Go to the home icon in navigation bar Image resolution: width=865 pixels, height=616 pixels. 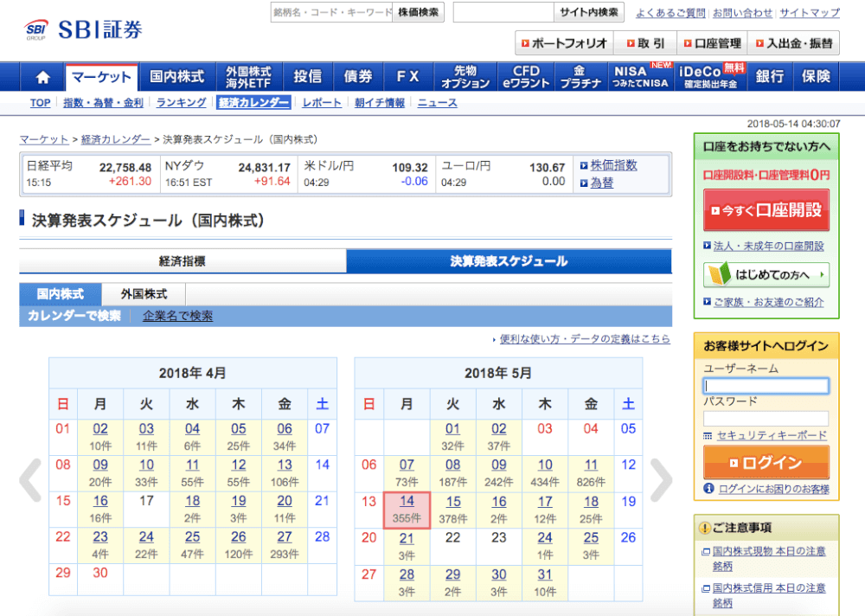click(x=42, y=77)
